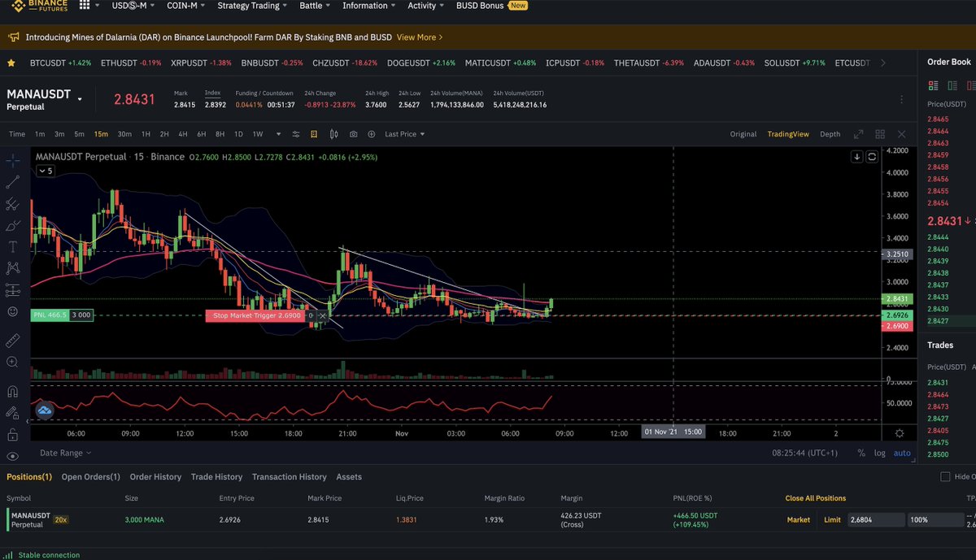Image resolution: width=976 pixels, height=560 pixels.
Task: Activate the zoom in tool
Action: click(x=12, y=362)
